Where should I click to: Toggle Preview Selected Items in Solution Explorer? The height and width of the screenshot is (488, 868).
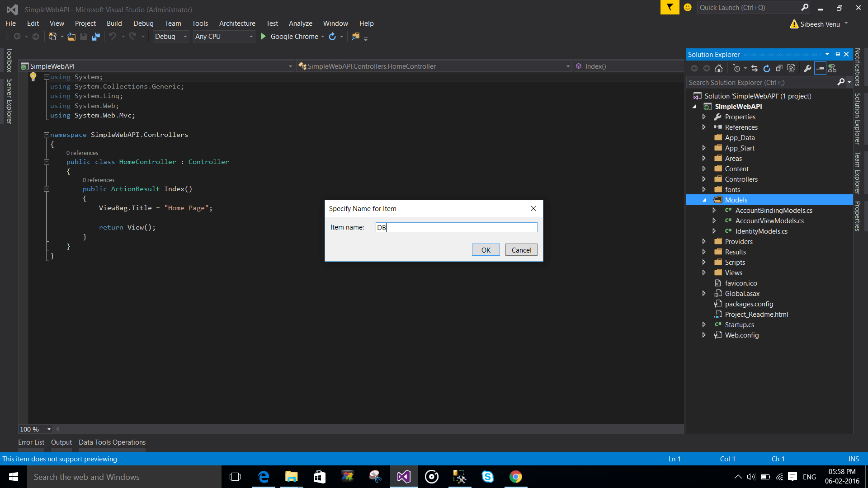click(x=820, y=68)
